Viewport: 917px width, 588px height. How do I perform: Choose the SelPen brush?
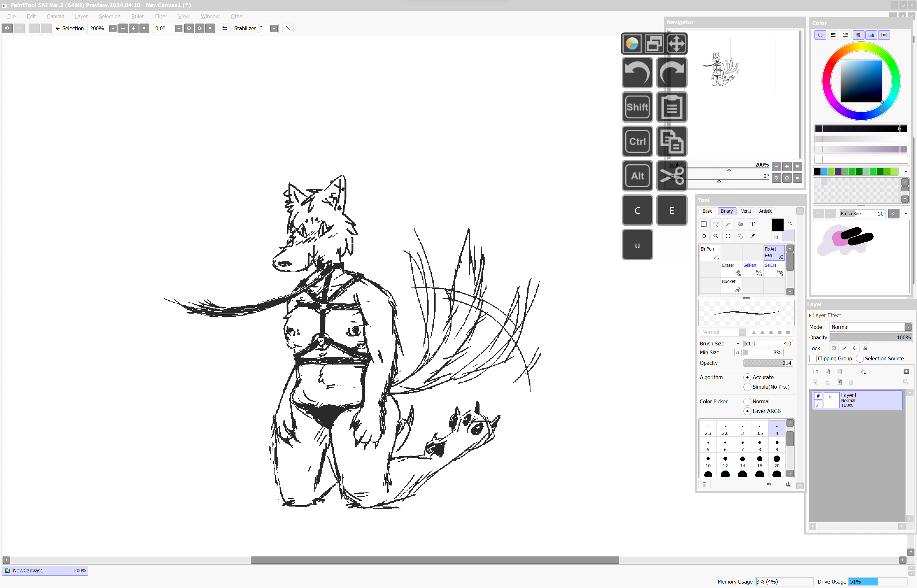coord(752,269)
